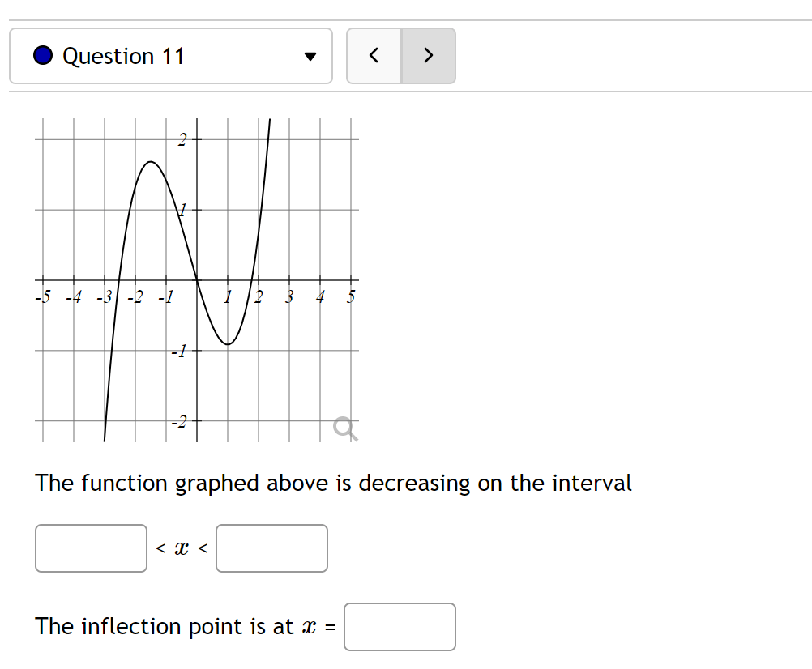This screenshot has width=812, height=669.
Task: Click the lower bound input box
Action: [x=91, y=548]
